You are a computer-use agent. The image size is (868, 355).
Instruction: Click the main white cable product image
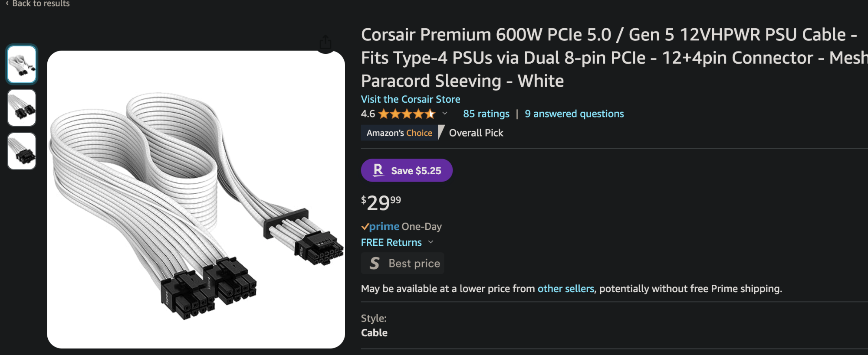tap(196, 199)
